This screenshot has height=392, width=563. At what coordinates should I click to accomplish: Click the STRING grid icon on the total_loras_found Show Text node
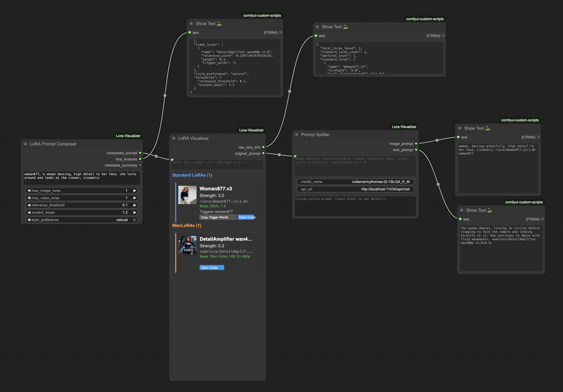pyautogui.click(x=443, y=36)
